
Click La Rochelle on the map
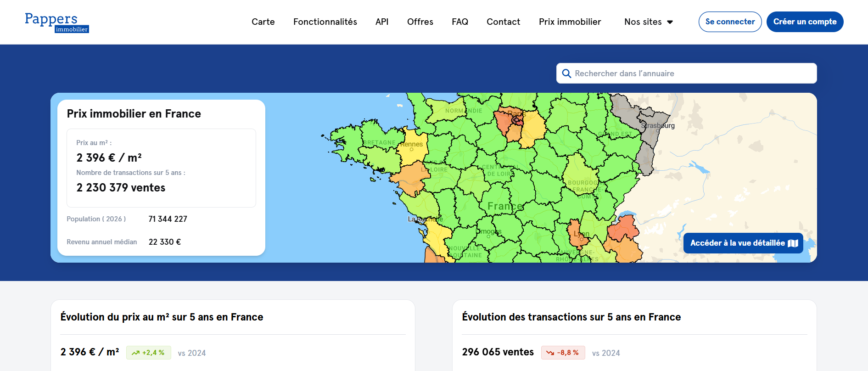click(426, 219)
